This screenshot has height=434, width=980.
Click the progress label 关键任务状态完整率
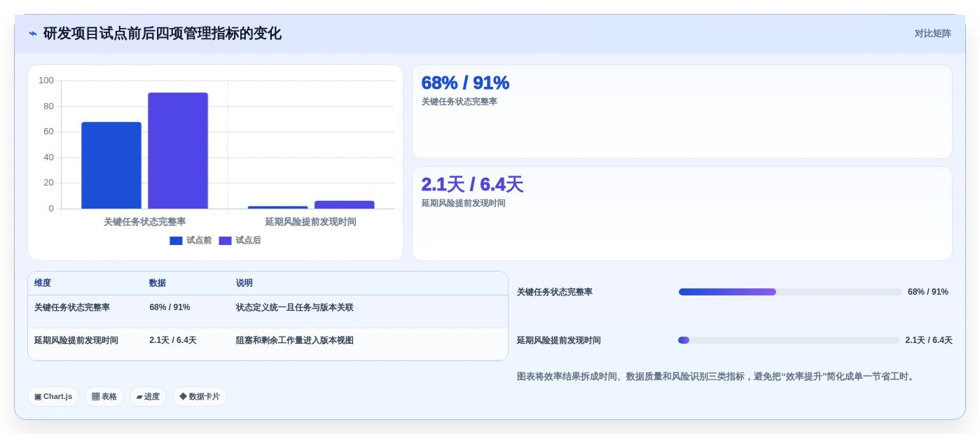(555, 292)
